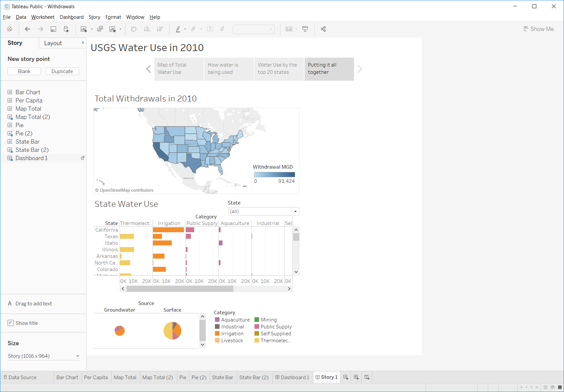Viewport: 564px width, 392px height.
Task: Click the bar chart horizontal scrollbar thumb
Action: click(x=180, y=289)
